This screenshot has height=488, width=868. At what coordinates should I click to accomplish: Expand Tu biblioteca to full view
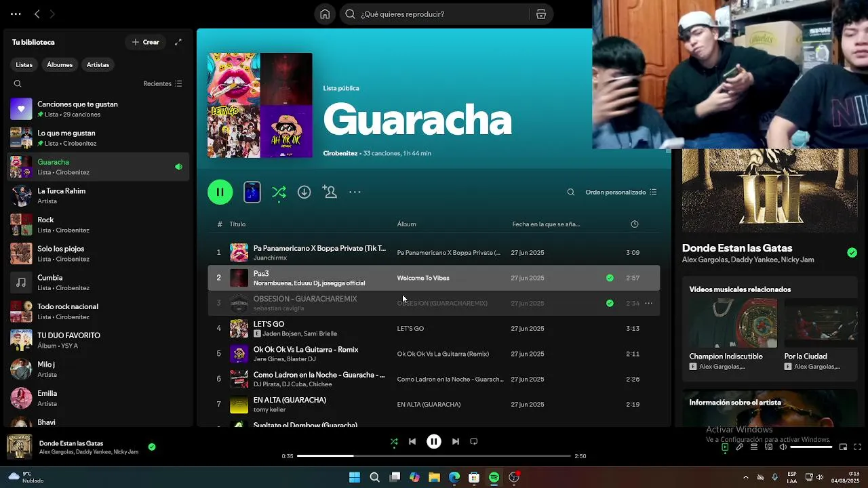coord(178,42)
